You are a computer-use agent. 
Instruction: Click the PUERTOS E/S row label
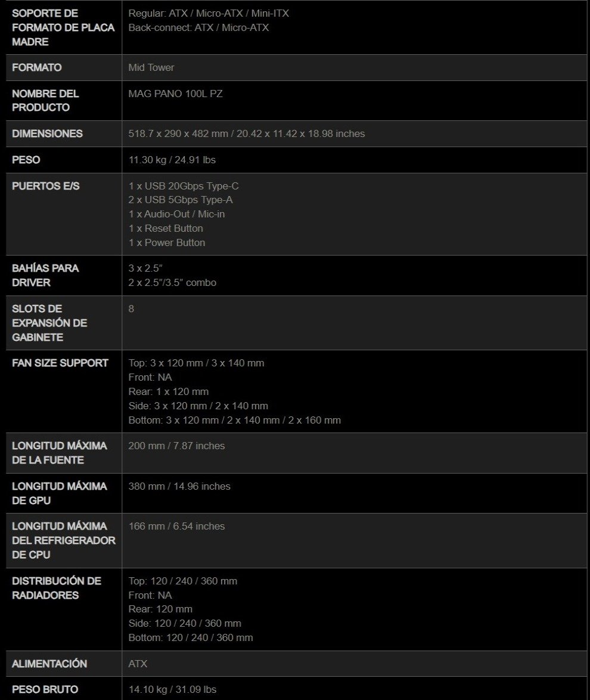coord(45,186)
